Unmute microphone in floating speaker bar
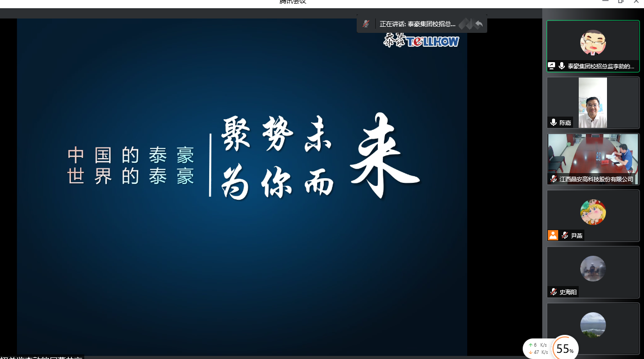The width and height of the screenshot is (644, 359). tap(366, 24)
